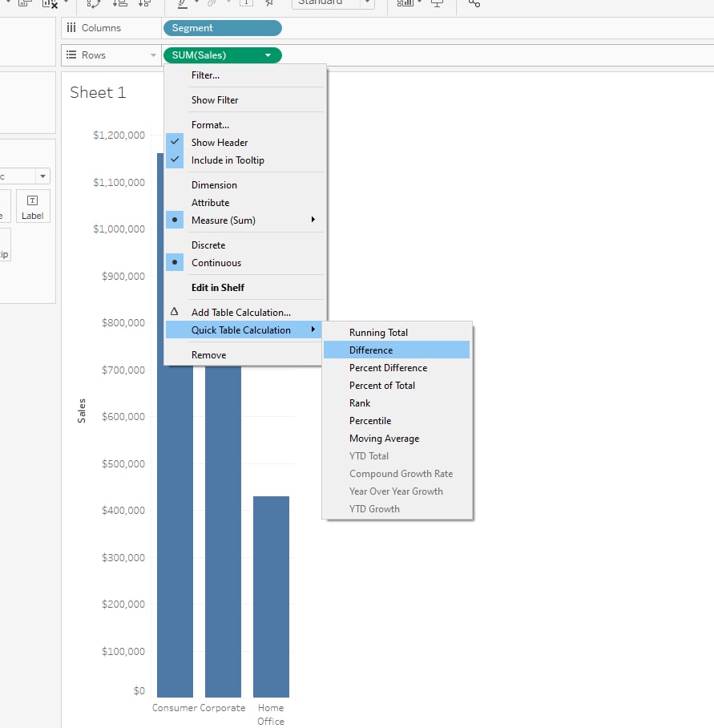714x728 pixels.
Task: Select Percent Difference calculation
Action: tap(397, 368)
